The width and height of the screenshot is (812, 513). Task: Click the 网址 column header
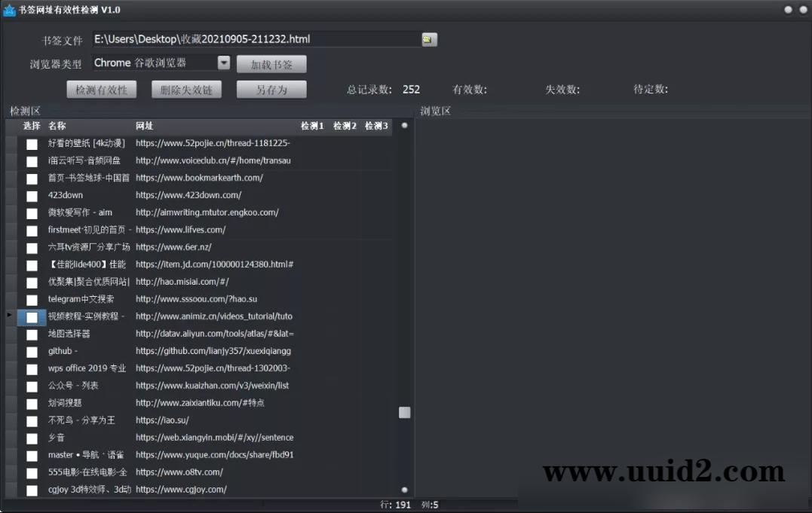pyautogui.click(x=144, y=126)
